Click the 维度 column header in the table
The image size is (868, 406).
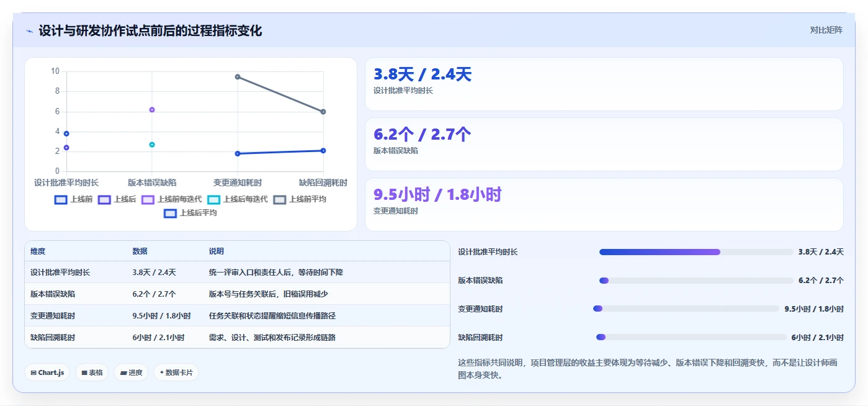[x=38, y=251]
